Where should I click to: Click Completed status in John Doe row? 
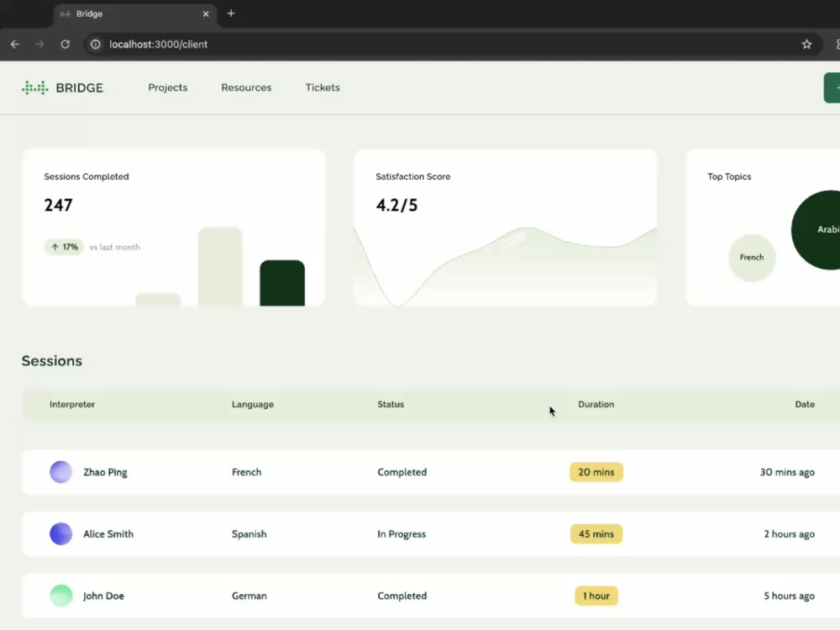[x=402, y=596]
